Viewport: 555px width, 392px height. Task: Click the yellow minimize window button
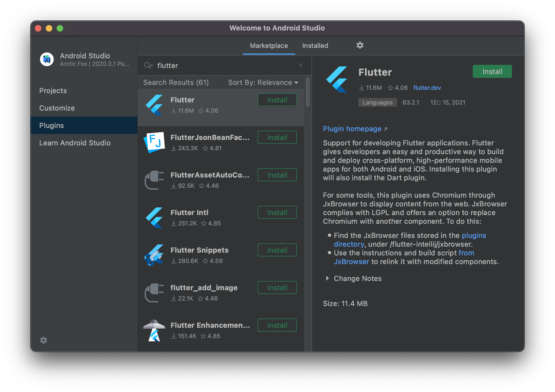pyautogui.click(x=49, y=28)
